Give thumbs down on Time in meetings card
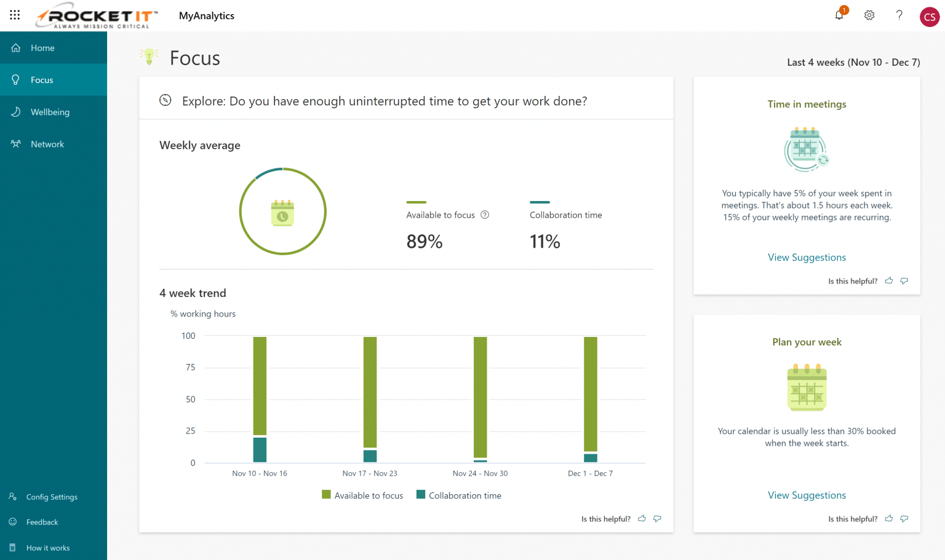945x560 pixels. pos(904,280)
